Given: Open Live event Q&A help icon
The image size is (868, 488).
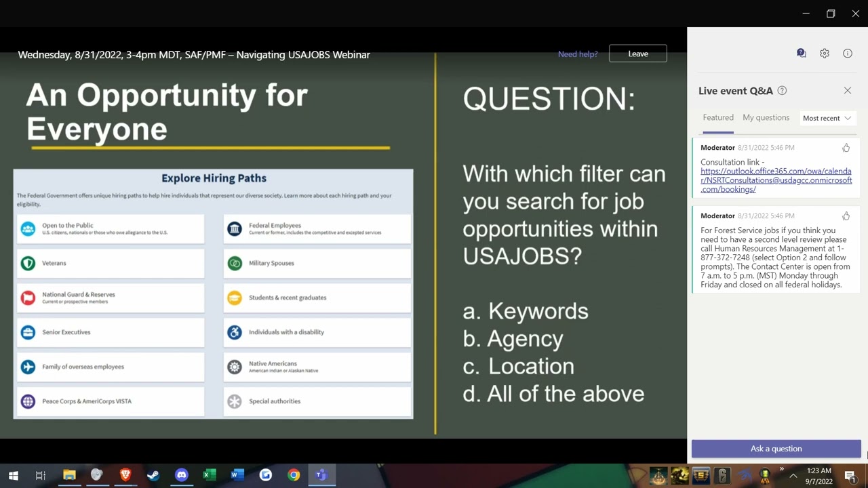Looking at the screenshot, I should click(x=782, y=91).
